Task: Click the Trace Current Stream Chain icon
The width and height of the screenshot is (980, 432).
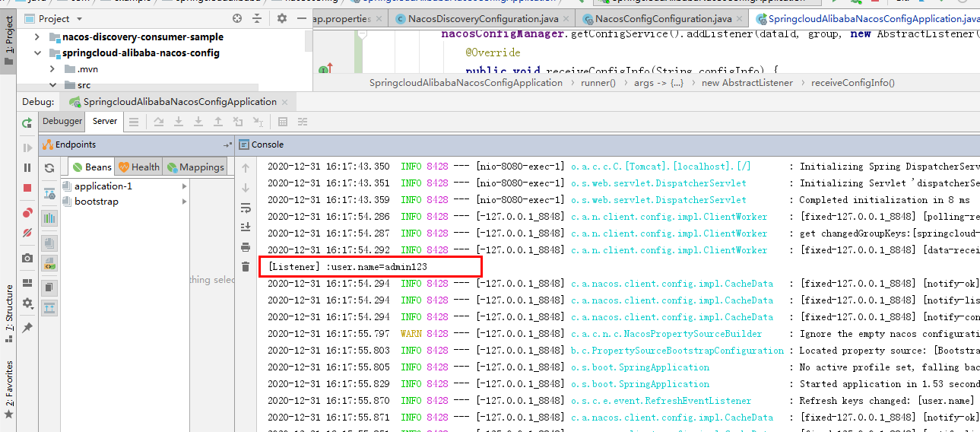Action: pyautogui.click(x=303, y=122)
